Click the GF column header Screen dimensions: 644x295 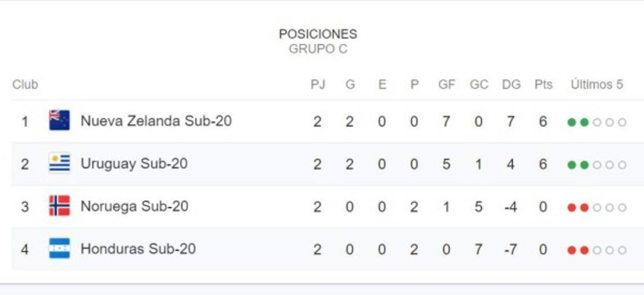[447, 85]
